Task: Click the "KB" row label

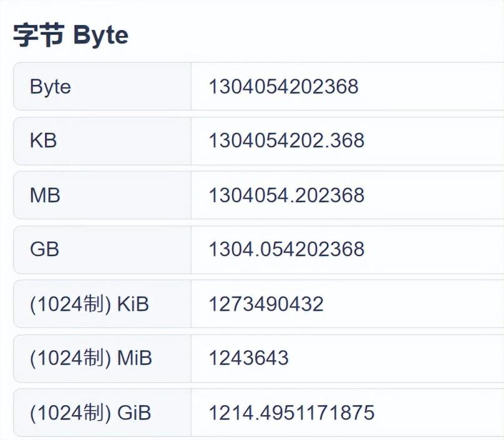Action: pyautogui.click(x=43, y=141)
